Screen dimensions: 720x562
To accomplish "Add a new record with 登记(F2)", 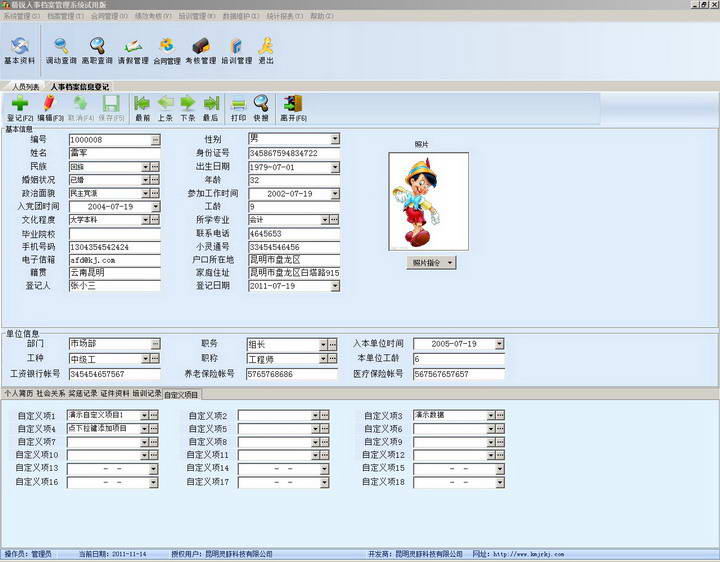I will (20, 108).
